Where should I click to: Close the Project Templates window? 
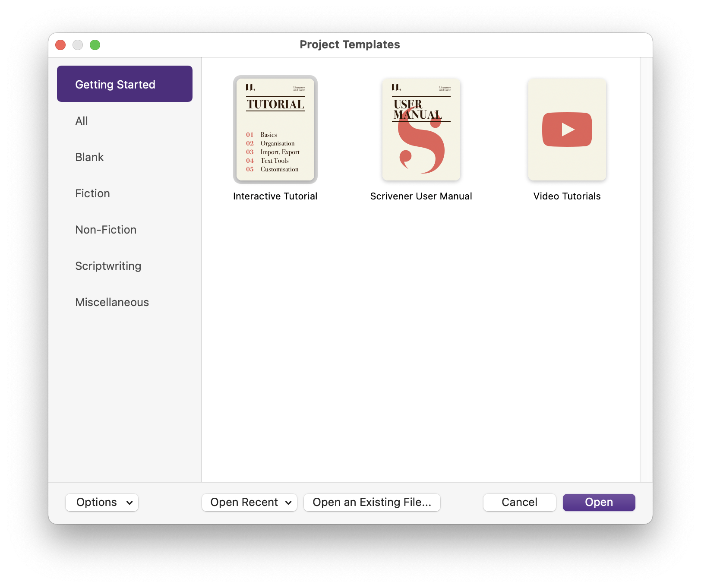60,45
